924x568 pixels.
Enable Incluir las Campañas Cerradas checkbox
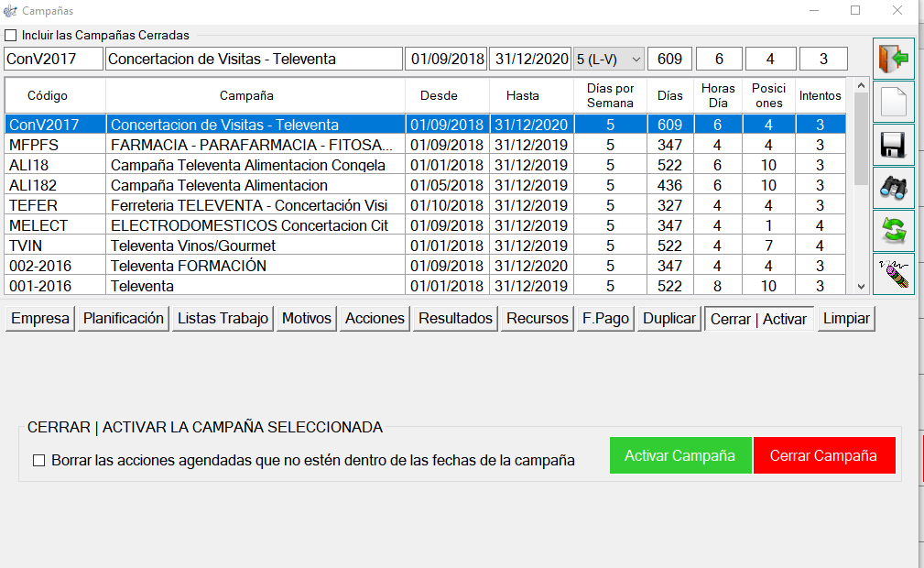pos(11,36)
